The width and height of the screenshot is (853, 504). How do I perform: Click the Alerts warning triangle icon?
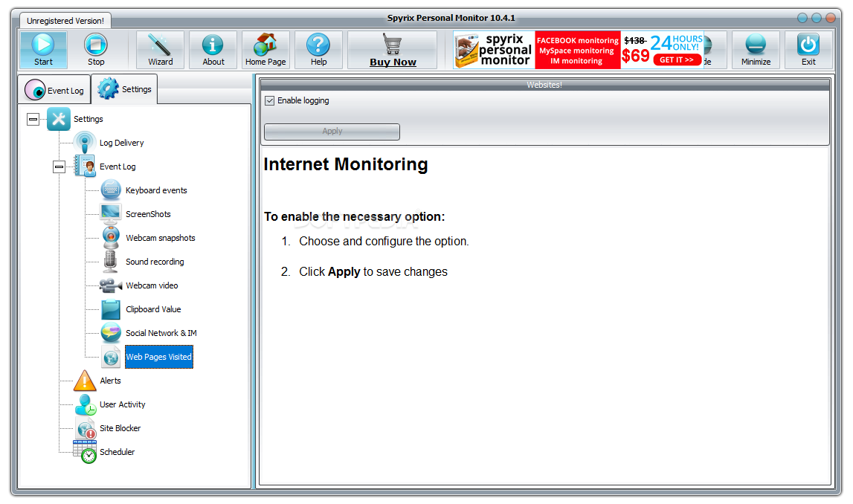click(85, 381)
